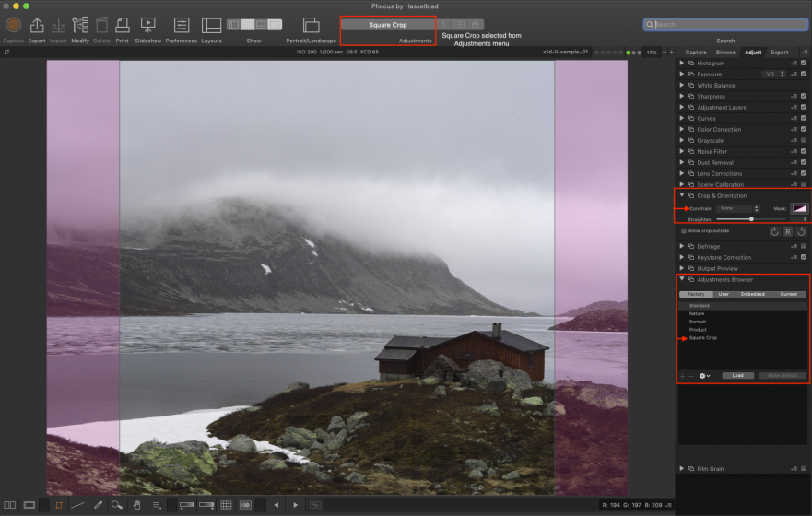
Task: Enable the Grayscale checkbox
Action: (804, 140)
